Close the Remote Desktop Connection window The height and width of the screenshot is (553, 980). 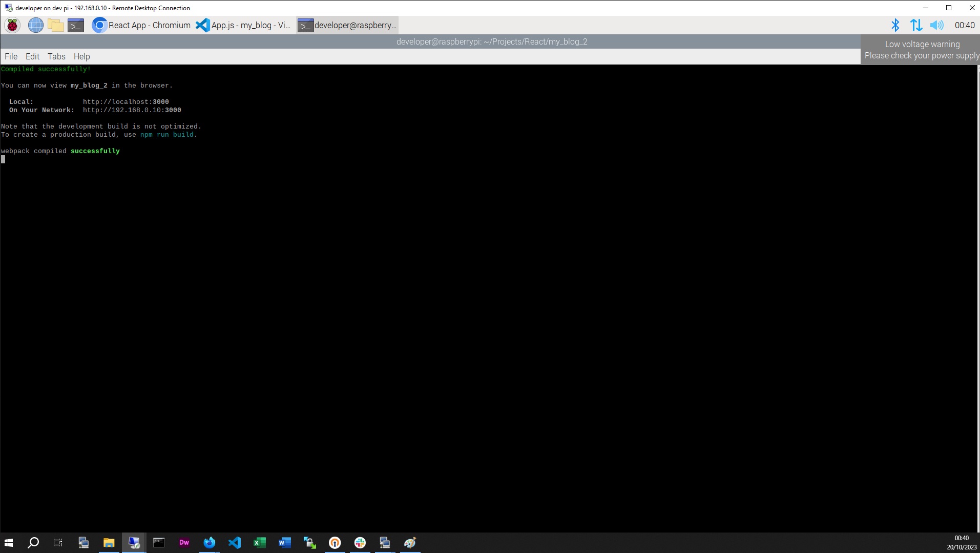(x=971, y=8)
